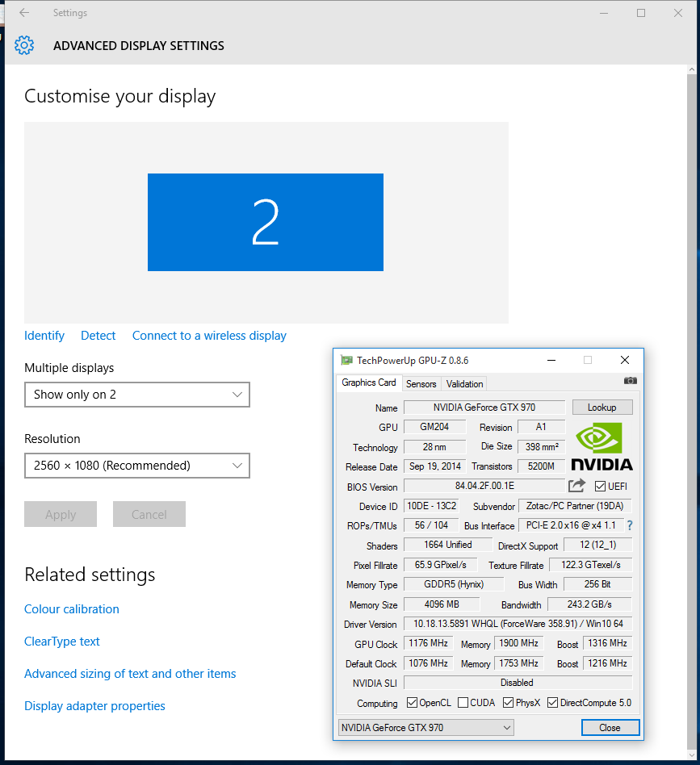Click the Detect link
This screenshot has width=700, height=765.
point(99,336)
